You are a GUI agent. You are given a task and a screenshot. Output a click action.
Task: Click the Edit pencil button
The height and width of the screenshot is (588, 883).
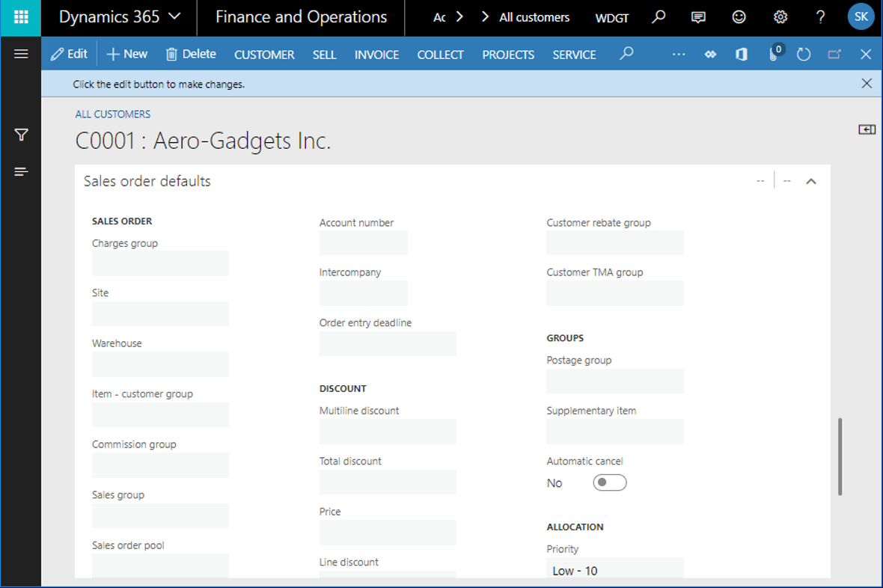(x=70, y=54)
